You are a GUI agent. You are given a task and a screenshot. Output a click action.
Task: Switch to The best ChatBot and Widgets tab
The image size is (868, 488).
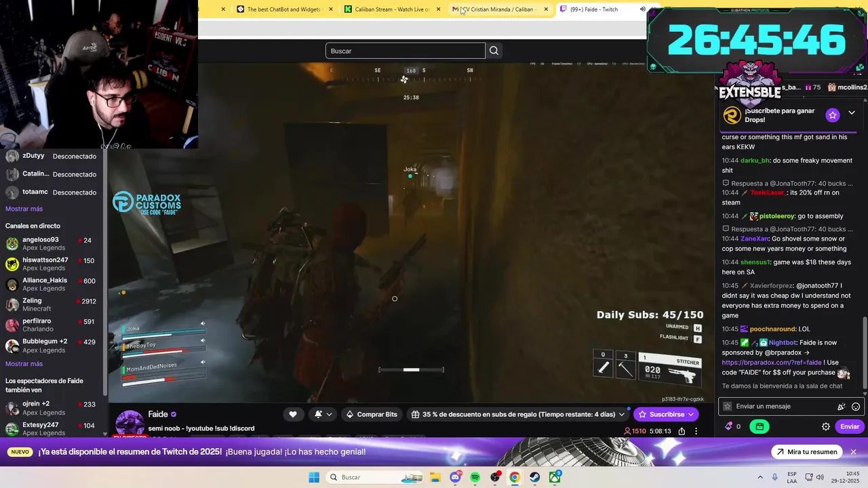click(x=283, y=9)
